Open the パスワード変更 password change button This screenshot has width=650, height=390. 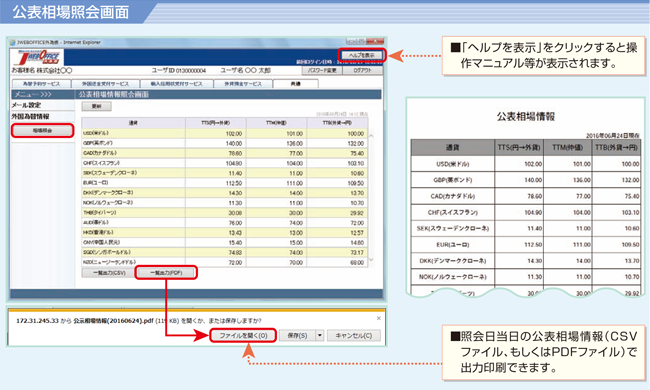322,70
